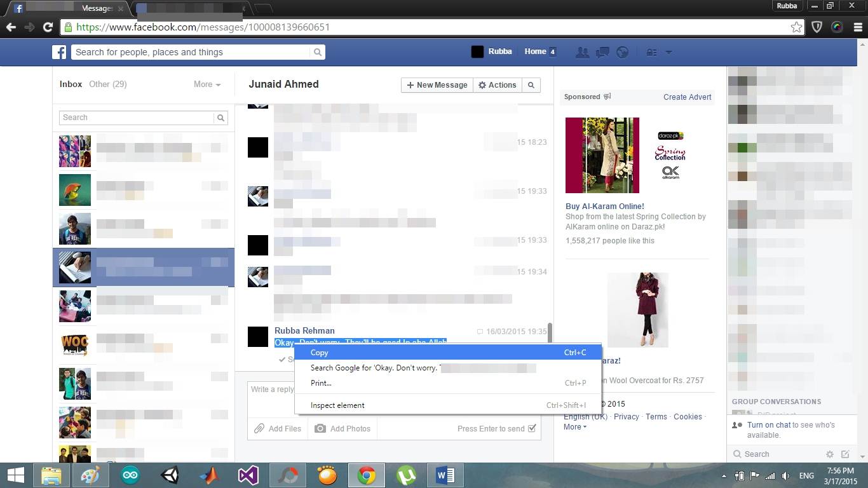Open chat sidebar settings gear icon

click(x=829, y=454)
